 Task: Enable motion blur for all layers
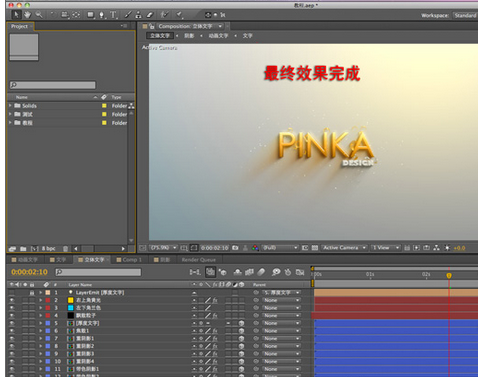point(261,272)
